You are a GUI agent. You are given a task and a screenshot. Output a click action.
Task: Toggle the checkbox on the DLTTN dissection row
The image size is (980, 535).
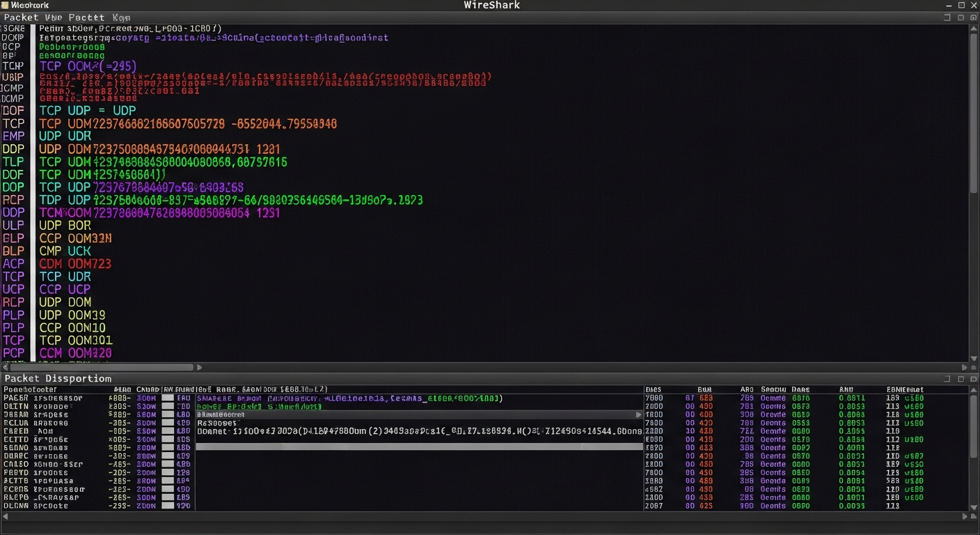click(167, 406)
